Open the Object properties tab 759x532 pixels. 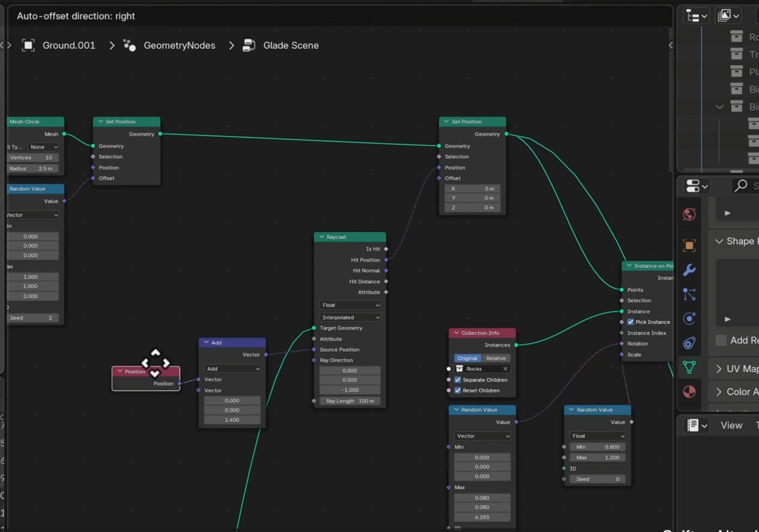click(689, 245)
